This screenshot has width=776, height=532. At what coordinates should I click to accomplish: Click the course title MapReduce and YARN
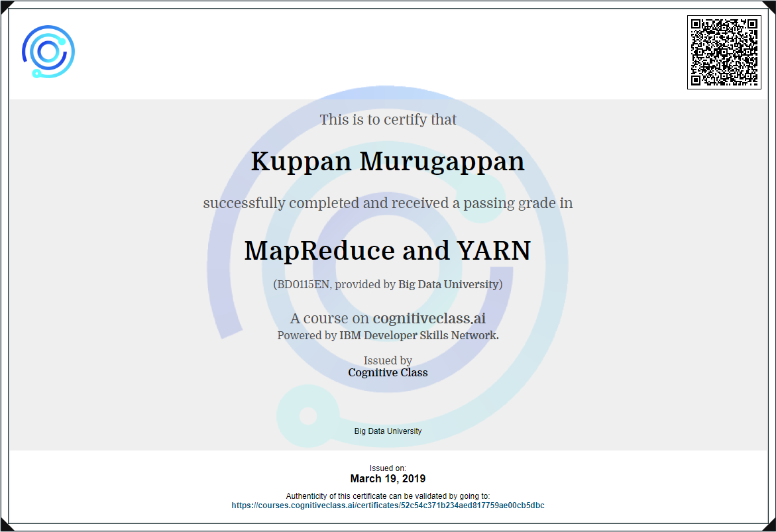tap(388, 250)
